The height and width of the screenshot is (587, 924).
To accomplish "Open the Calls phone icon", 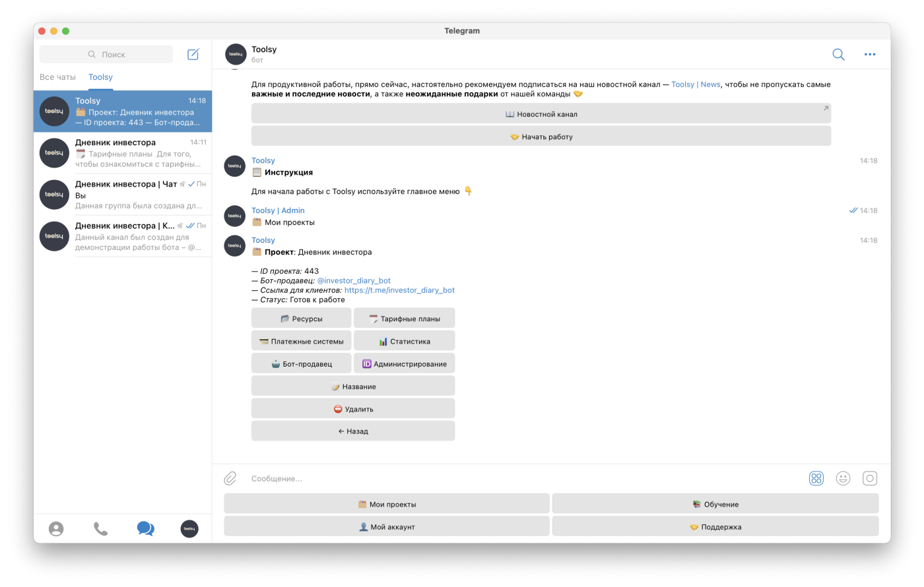I will [x=100, y=528].
